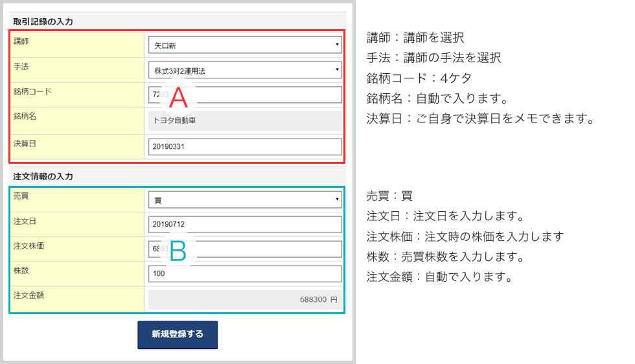The image size is (635, 364).
Task: Click the 講師 row label
Action: click(22, 41)
